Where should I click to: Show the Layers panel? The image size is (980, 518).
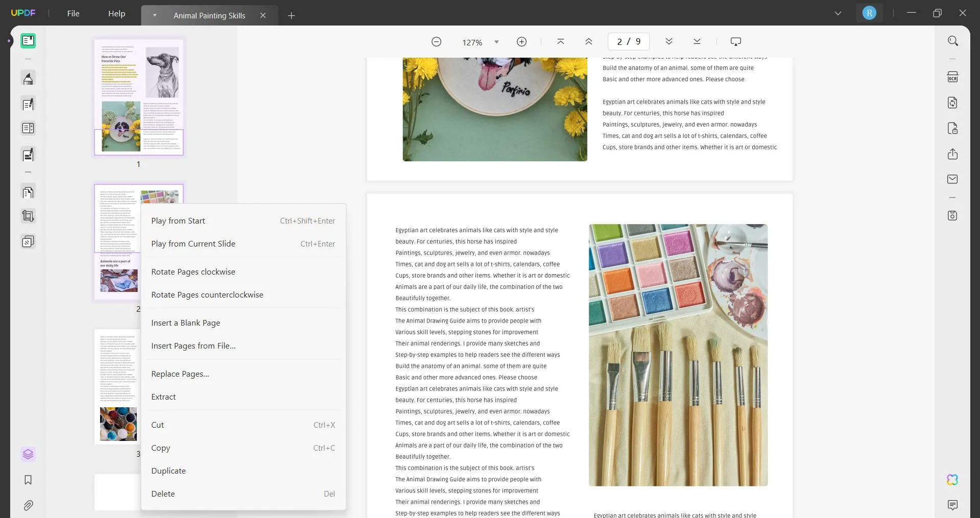coord(28,454)
